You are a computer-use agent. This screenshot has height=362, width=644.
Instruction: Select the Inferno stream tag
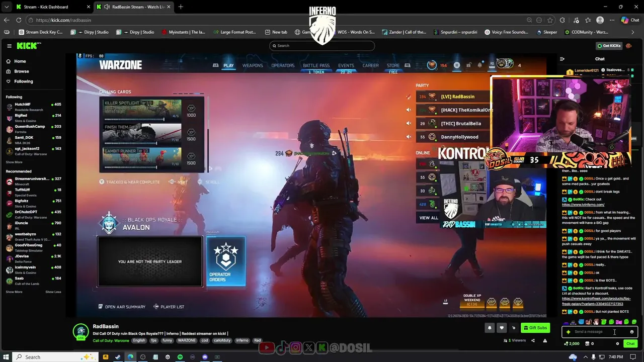(242, 340)
